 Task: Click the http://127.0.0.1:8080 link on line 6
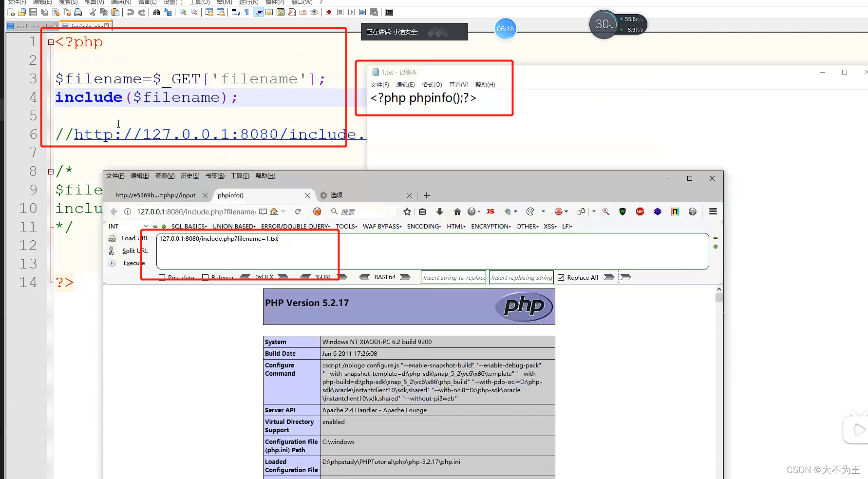point(219,134)
